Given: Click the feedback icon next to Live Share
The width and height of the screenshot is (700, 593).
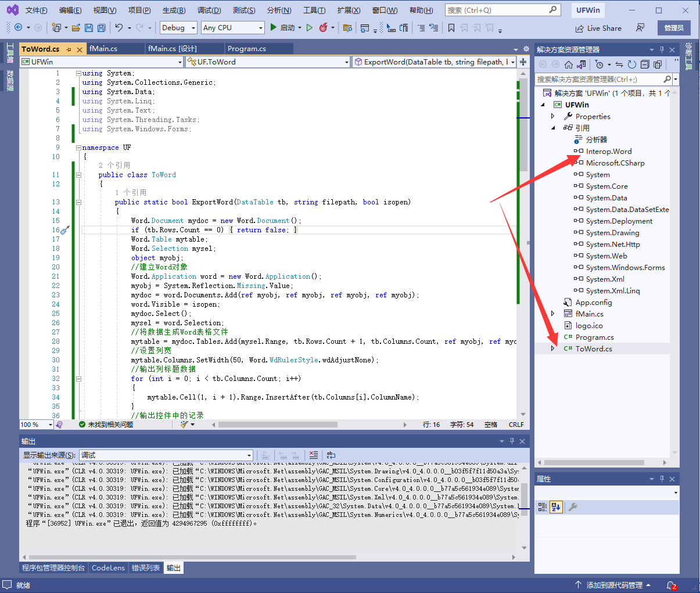Looking at the screenshot, I should point(640,28).
